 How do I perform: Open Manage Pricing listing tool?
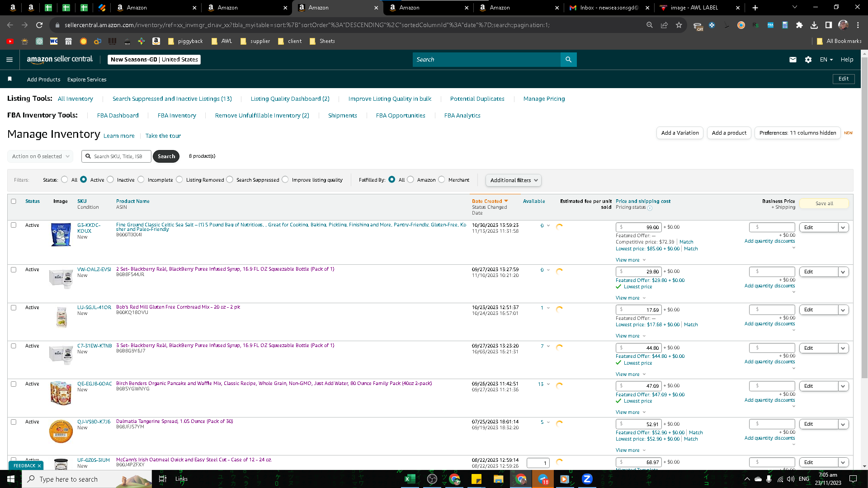(544, 99)
